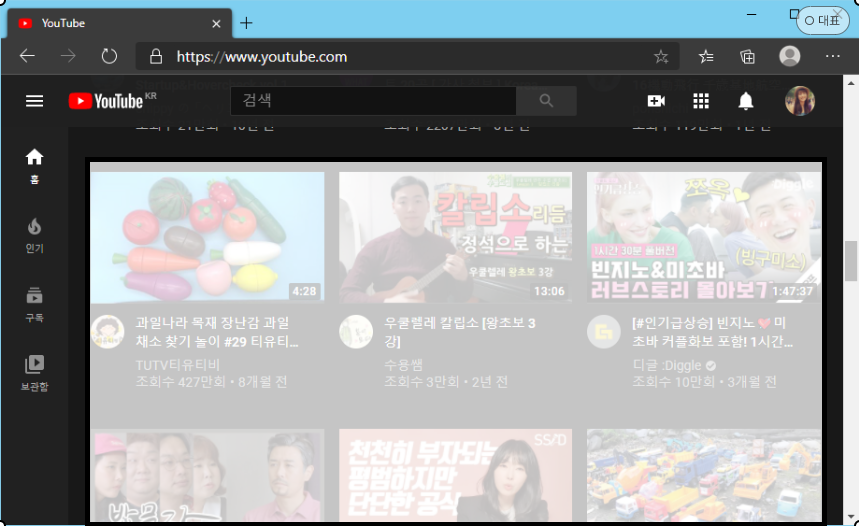859x526 pixels.
Task: Click the 대표 overlay button
Action: click(x=822, y=21)
